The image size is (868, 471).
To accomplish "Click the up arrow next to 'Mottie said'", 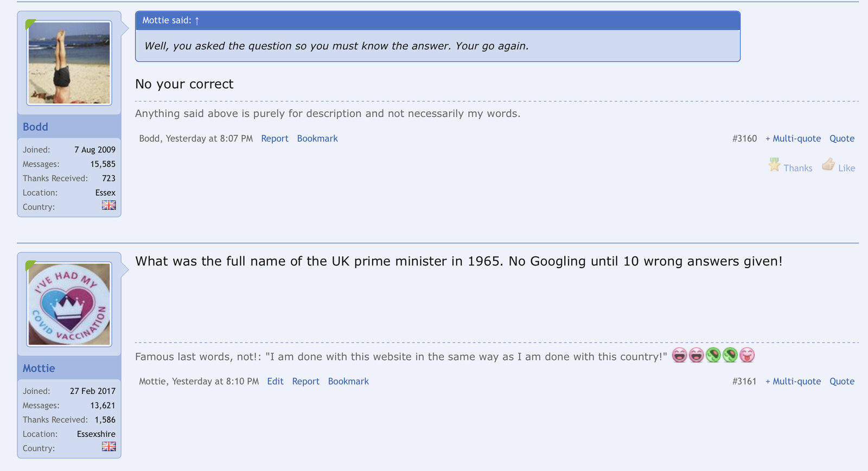I will (x=197, y=21).
